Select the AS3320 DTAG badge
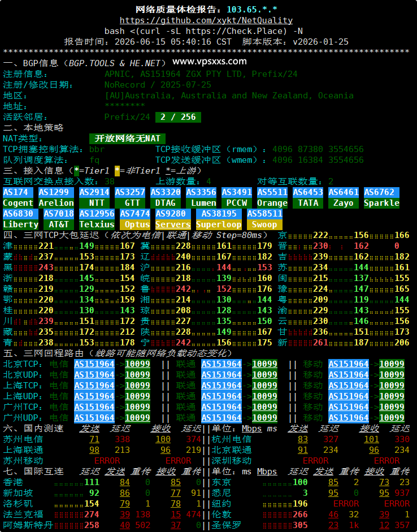The height and width of the screenshot is (532, 417). [166, 197]
